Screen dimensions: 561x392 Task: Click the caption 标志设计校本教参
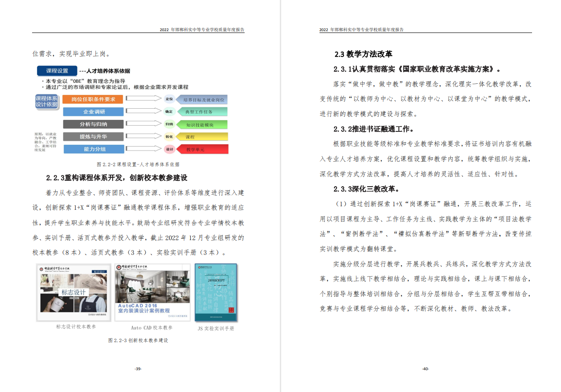coord(76,327)
